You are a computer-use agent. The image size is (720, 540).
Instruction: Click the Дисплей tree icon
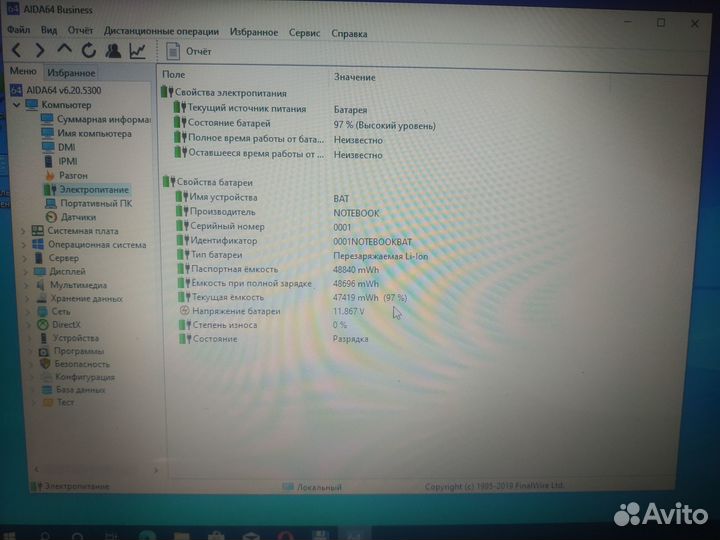tap(40, 271)
